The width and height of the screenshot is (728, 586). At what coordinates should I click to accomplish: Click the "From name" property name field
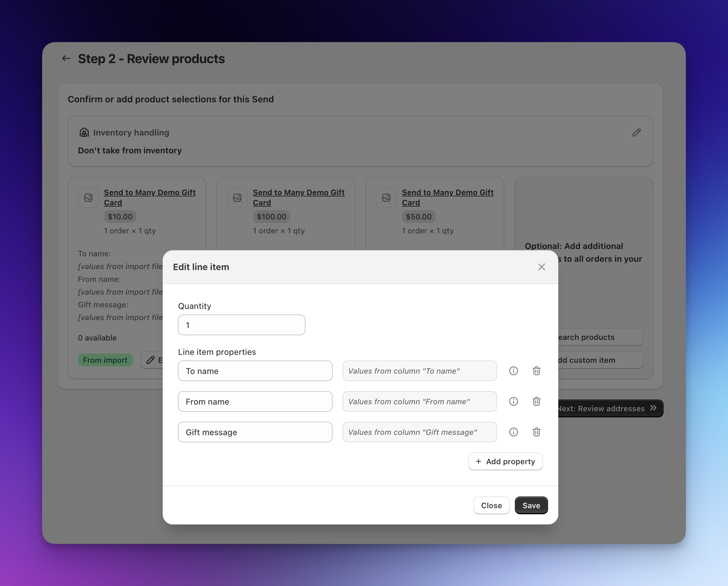pyautogui.click(x=255, y=401)
